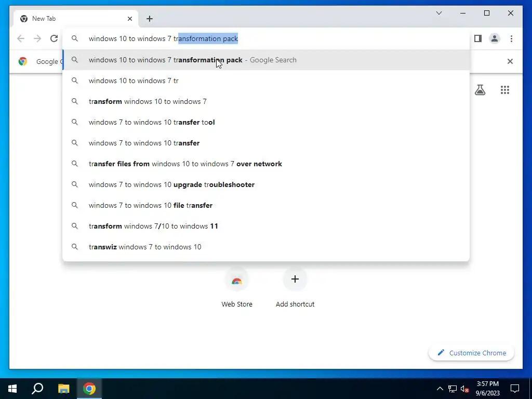
Task: Reload the page using the refresh icon
Action: pyautogui.click(x=54, y=38)
